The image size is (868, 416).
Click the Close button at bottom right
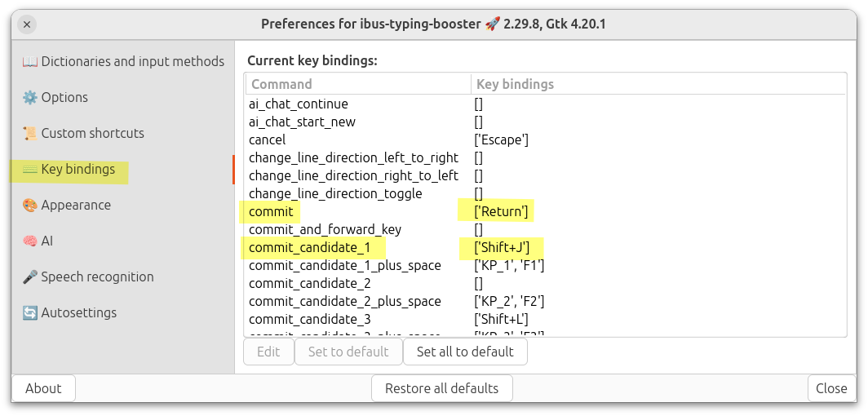pos(831,388)
